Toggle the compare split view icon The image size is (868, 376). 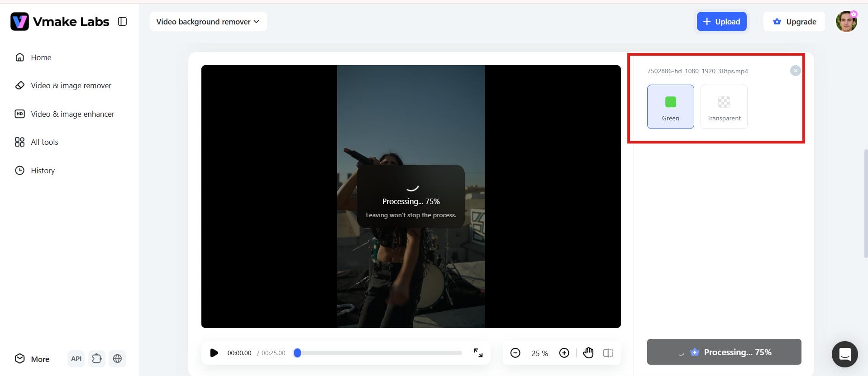(608, 353)
